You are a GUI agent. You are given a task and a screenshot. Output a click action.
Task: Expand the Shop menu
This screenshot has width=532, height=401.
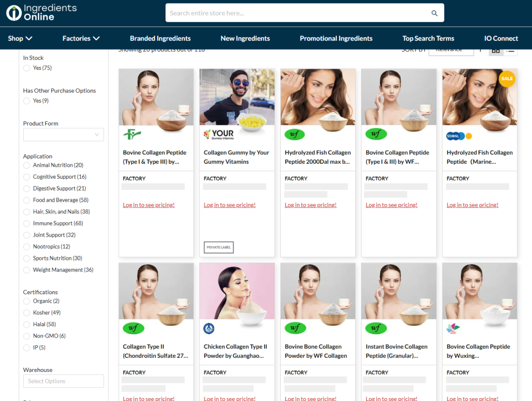point(20,38)
